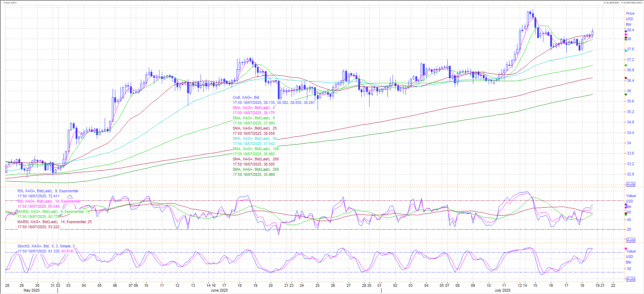Screen dimensions: 644x294
Task: Select the 'SMA, XAG=, Bid(Last), 9' legend
Action: (254, 118)
